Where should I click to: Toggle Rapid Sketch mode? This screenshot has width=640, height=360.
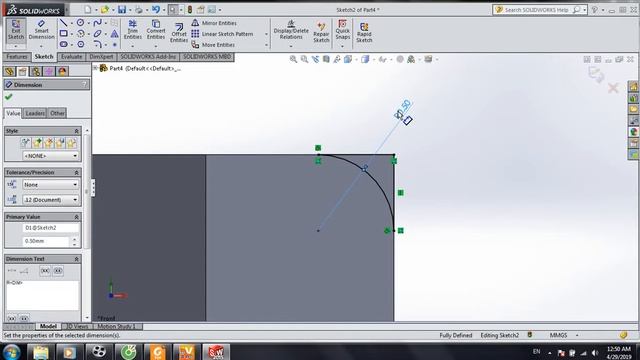[364, 32]
